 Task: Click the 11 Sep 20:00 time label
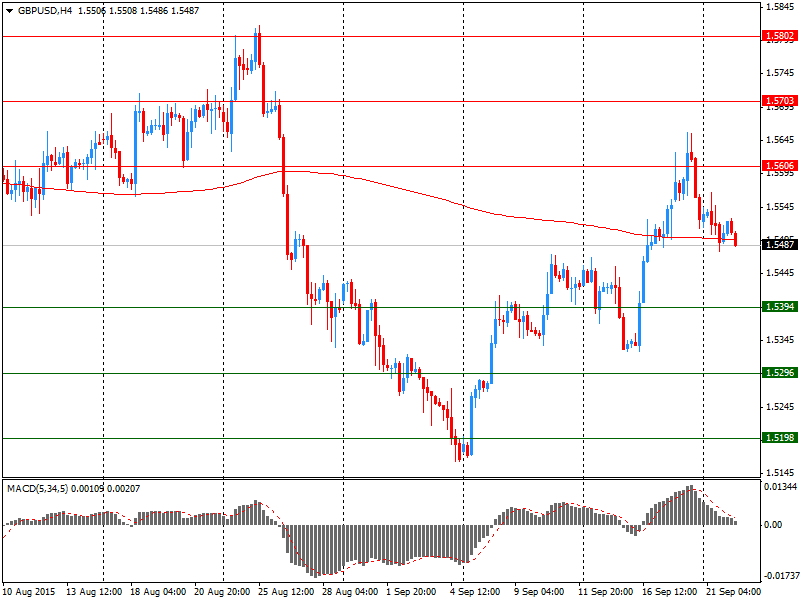(606, 592)
